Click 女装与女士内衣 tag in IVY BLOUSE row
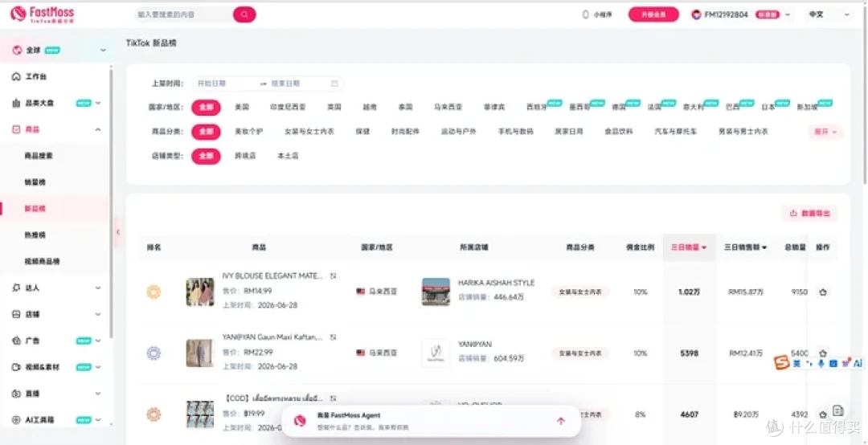The height and width of the screenshot is (445, 868). (x=580, y=292)
